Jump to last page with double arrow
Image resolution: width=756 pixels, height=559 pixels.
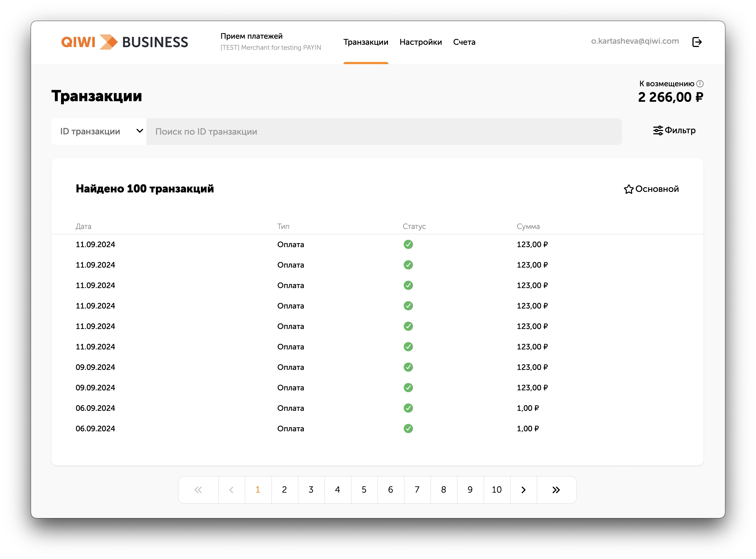tap(556, 490)
